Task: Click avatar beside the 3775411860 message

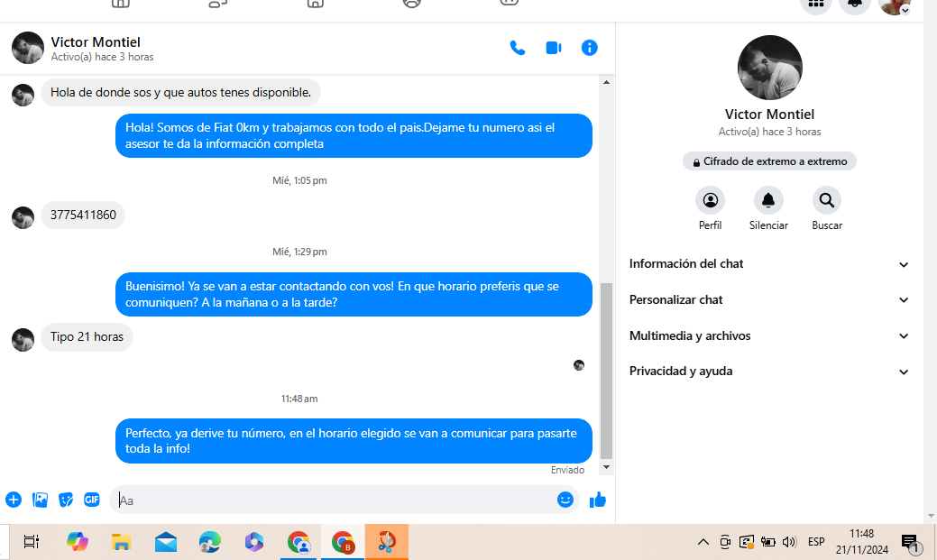Action: point(23,217)
